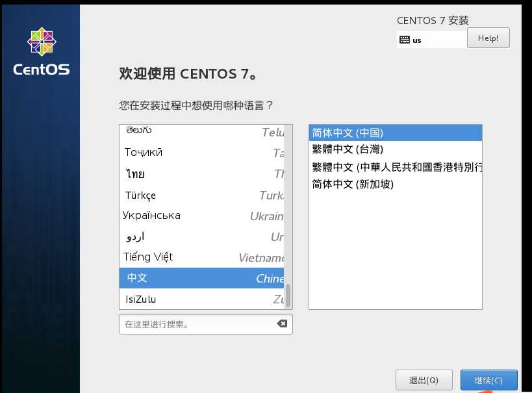Clear search with the backspace icon

tap(282, 323)
